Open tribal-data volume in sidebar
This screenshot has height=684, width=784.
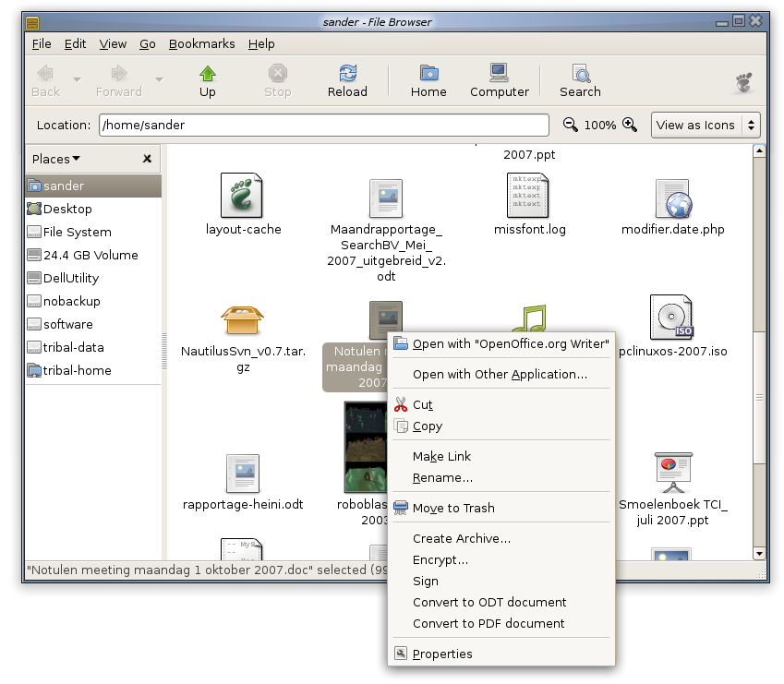pos(93,347)
